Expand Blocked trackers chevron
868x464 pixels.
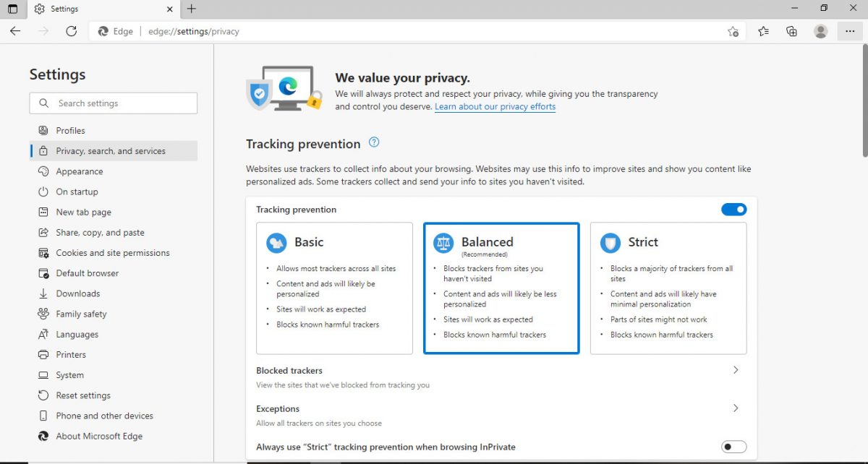click(x=736, y=370)
